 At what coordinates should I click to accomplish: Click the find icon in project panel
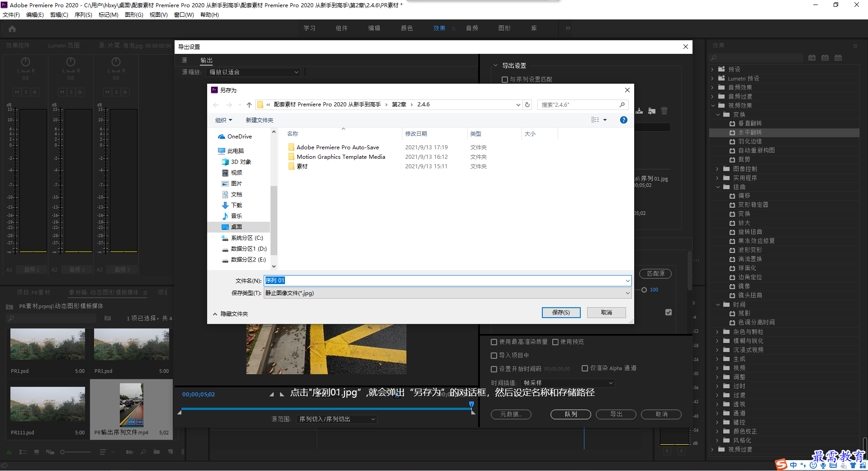click(143, 452)
